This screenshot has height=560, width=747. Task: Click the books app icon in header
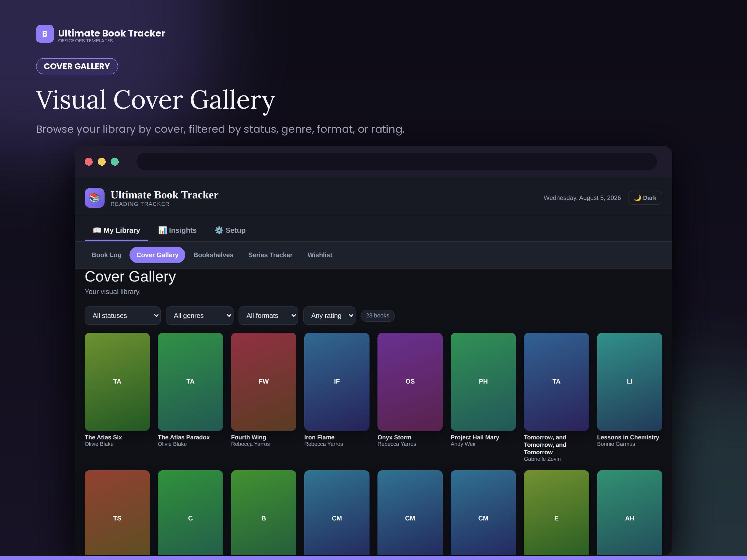pyautogui.click(x=95, y=198)
